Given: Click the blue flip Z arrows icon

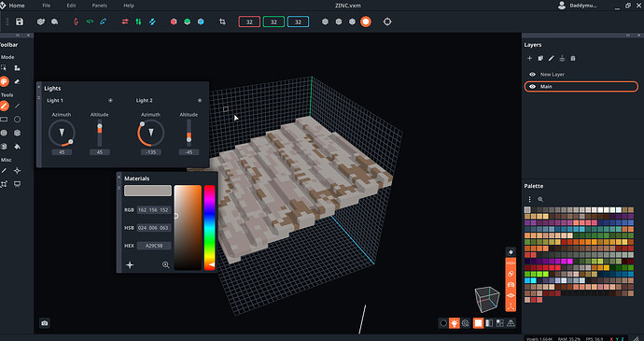Looking at the screenshot, I should tap(152, 21).
